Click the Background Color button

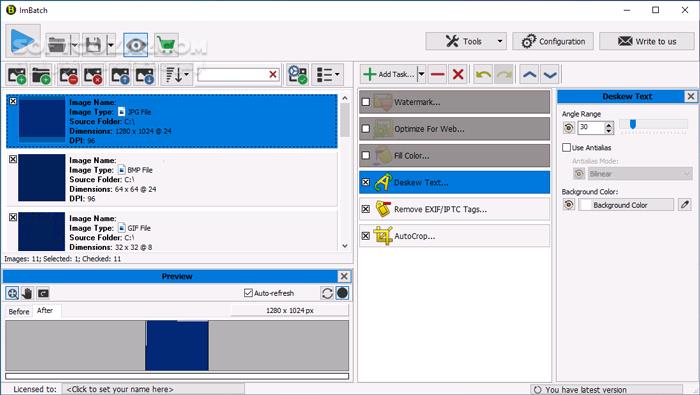tap(626, 205)
